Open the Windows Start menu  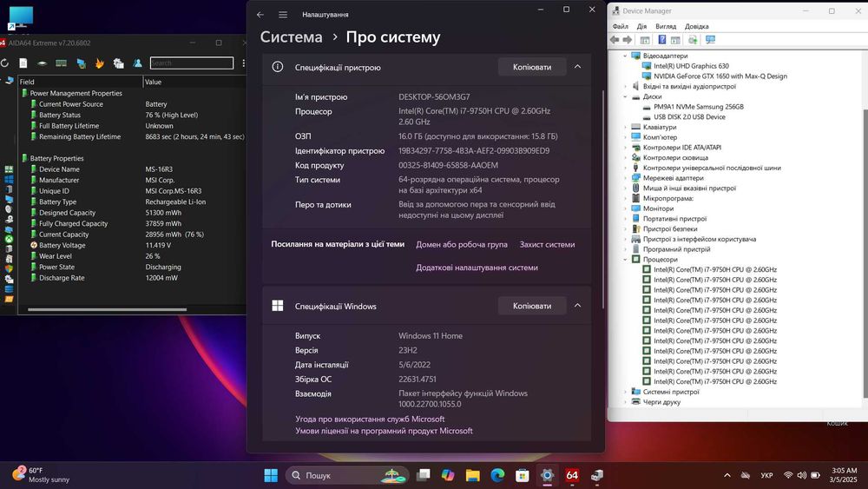(x=271, y=475)
